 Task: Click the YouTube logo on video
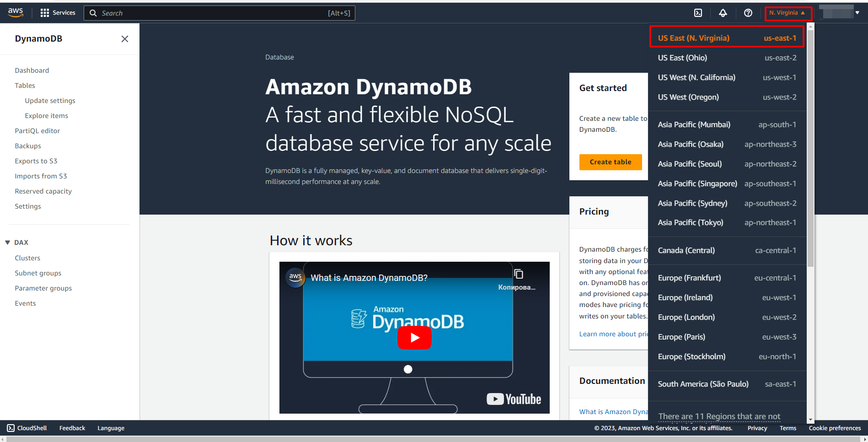point(514,399)
